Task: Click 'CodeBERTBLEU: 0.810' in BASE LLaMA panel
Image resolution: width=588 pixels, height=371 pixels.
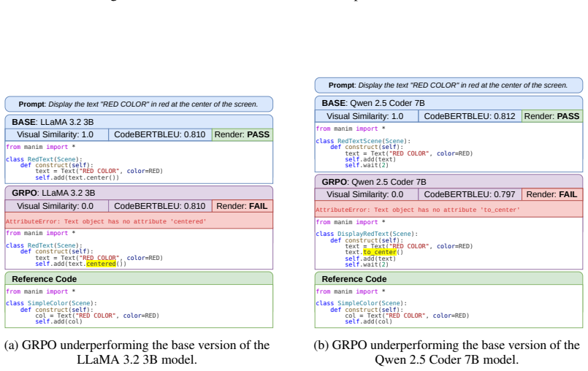Action: (160, 134)
